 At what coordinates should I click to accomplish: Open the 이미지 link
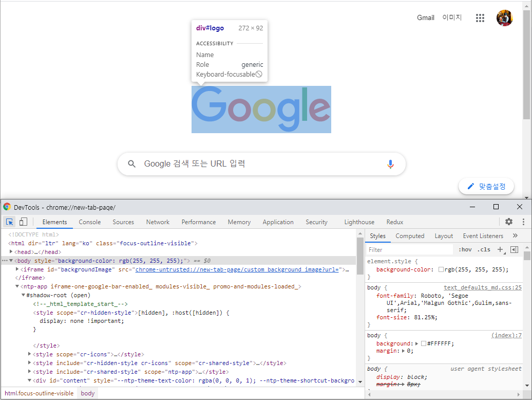(452, 17)
